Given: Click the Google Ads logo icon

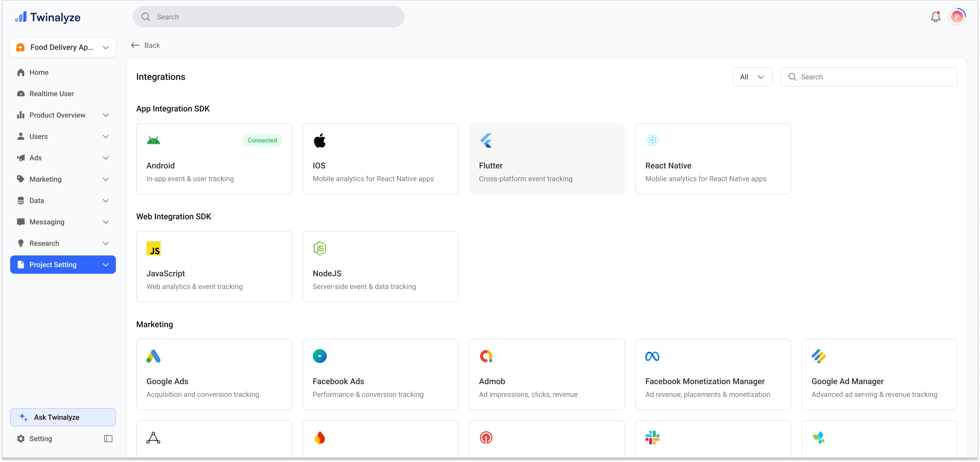Looking at the screenshot, I should (153, 356).
